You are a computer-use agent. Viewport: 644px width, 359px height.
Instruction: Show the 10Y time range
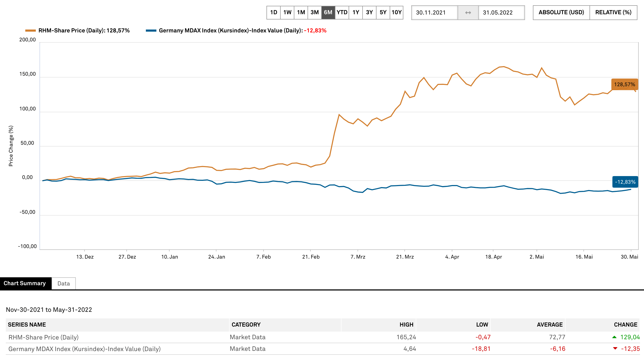(397, 12)
